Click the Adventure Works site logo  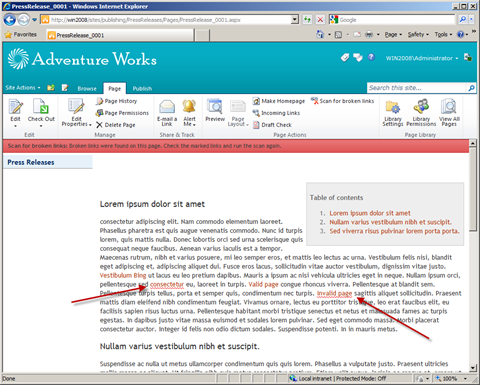82,59
